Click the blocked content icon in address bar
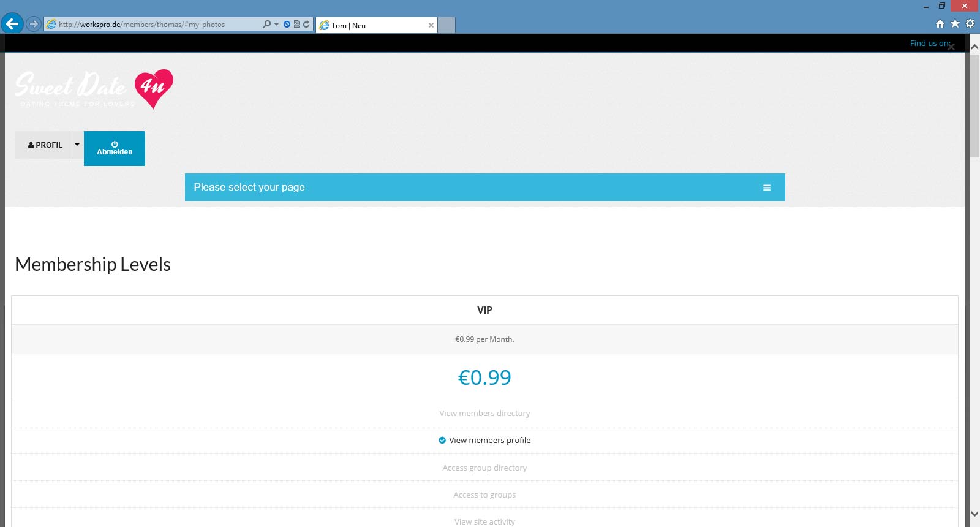 [x=287, y=25]
